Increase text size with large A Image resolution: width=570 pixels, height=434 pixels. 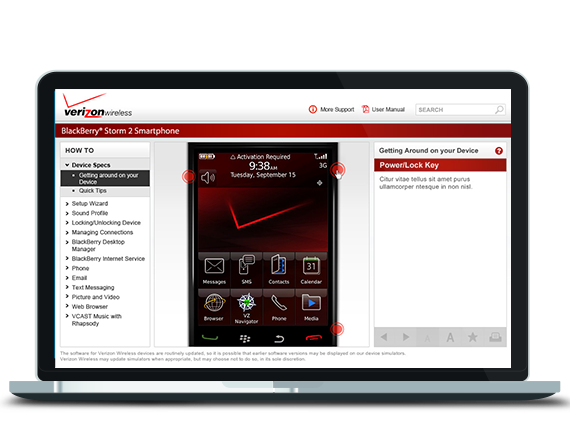(x=450, y=337)
